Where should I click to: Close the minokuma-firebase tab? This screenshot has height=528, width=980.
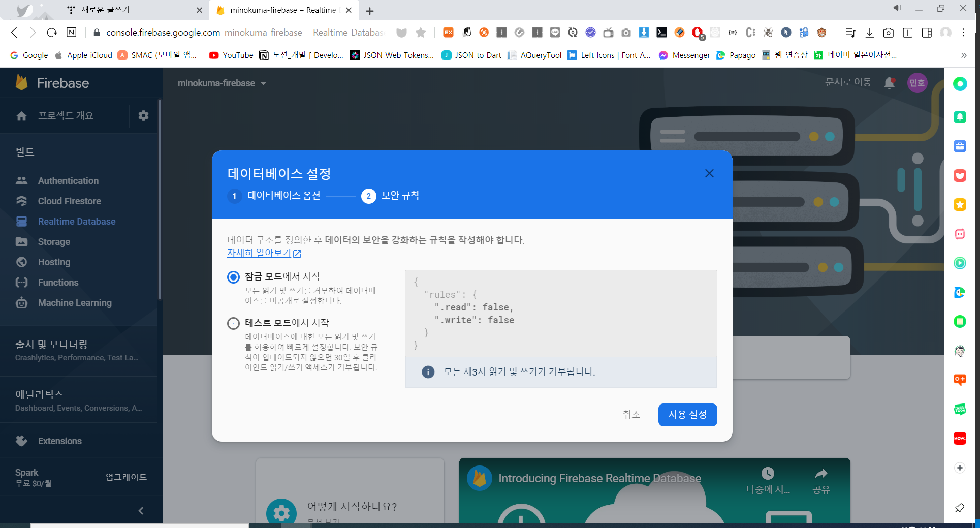tap(349, 10)
